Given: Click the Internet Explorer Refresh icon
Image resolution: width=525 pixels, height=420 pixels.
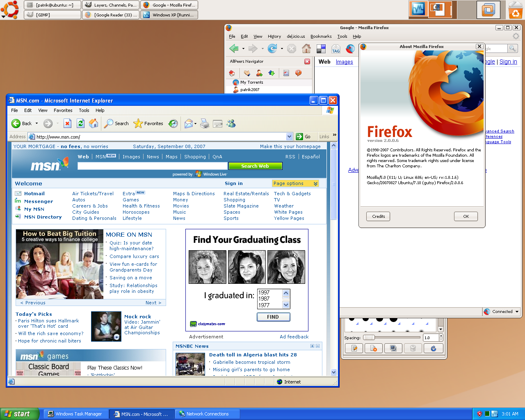Looking at the screenshot, I should point(81,123).
